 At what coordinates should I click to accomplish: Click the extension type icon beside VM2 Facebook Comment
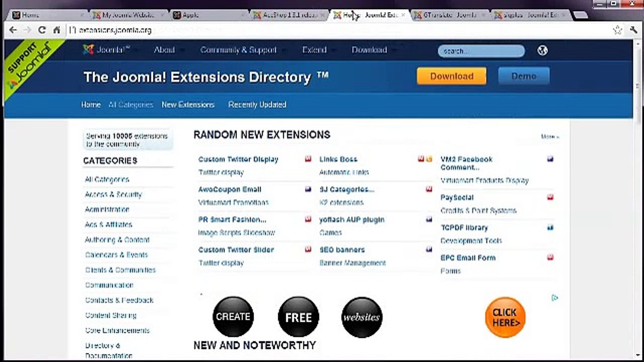pos(550,159)
